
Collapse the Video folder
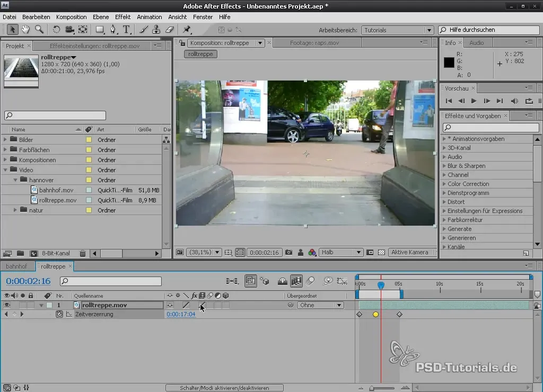(5, 170)
